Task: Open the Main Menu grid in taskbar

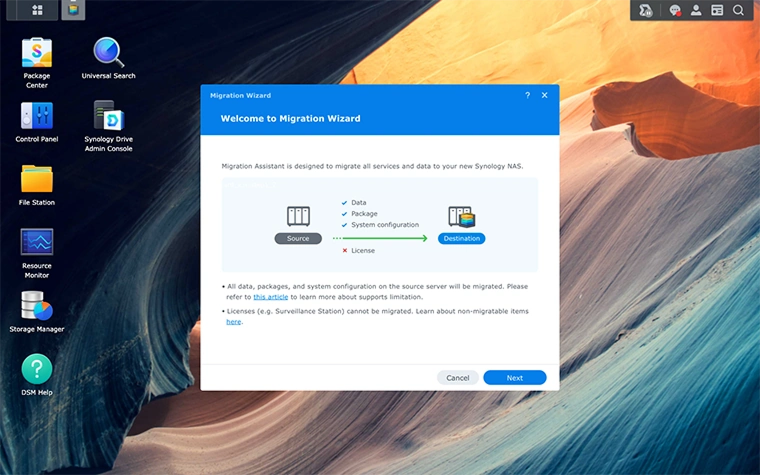Action: point(38,10)
